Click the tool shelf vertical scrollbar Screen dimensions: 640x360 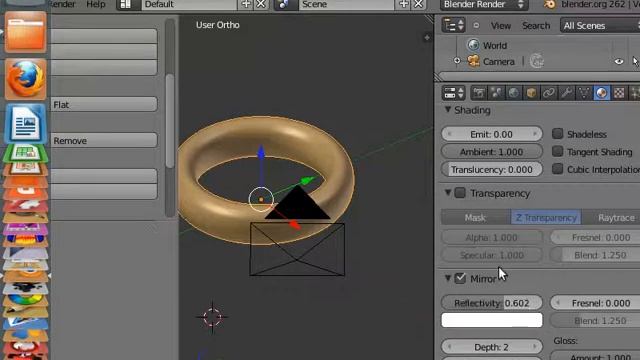tap(170, 120)
